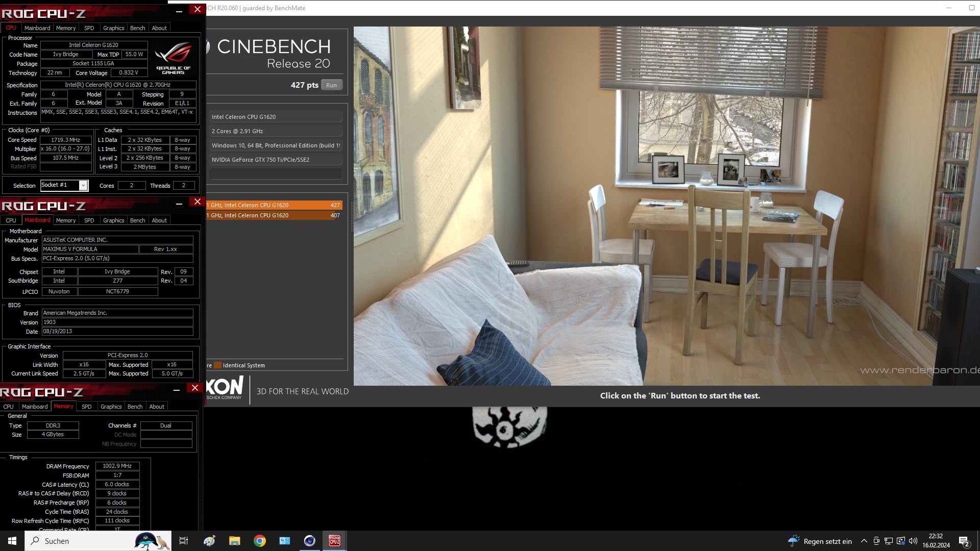Open the SPD tab in top CPU-Z window
Screen dimensions: 980x551
(x=89, y=28)
